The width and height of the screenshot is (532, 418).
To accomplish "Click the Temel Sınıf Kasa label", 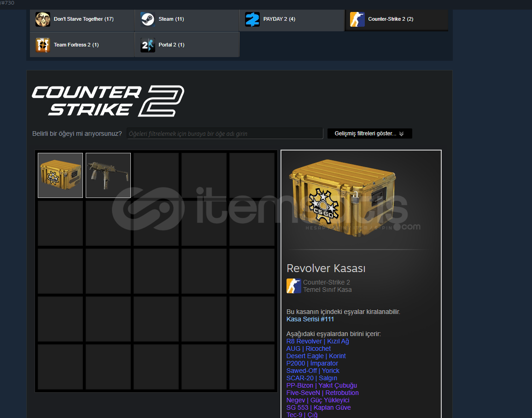I will click(327, 290).
